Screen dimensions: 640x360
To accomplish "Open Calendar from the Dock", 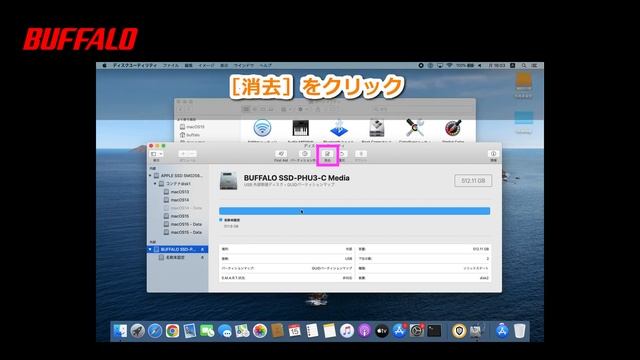I will [294, 331].
